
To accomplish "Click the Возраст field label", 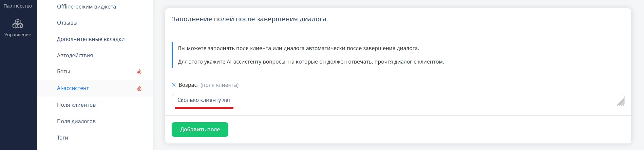I will pyautogui.click(x=189, y=85).
